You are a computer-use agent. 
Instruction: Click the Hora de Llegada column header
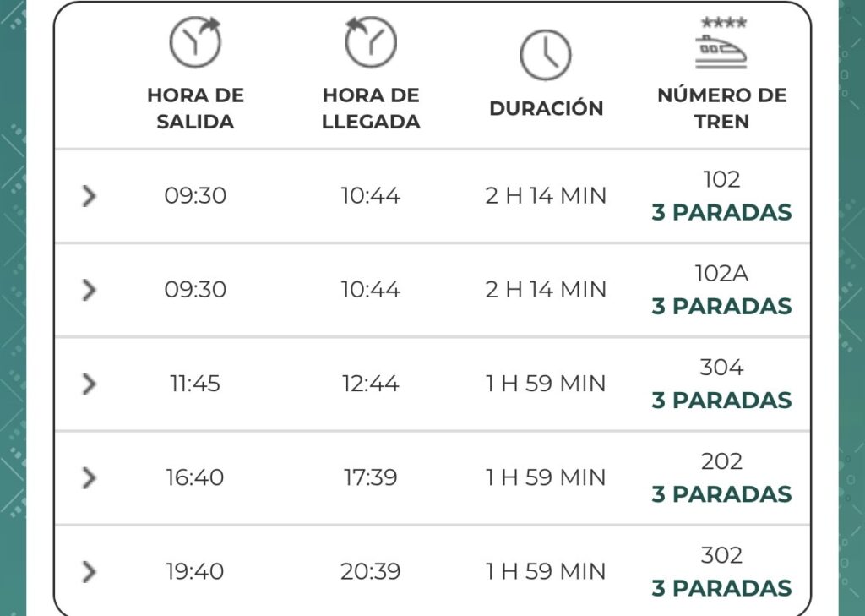tap(371, 108)
